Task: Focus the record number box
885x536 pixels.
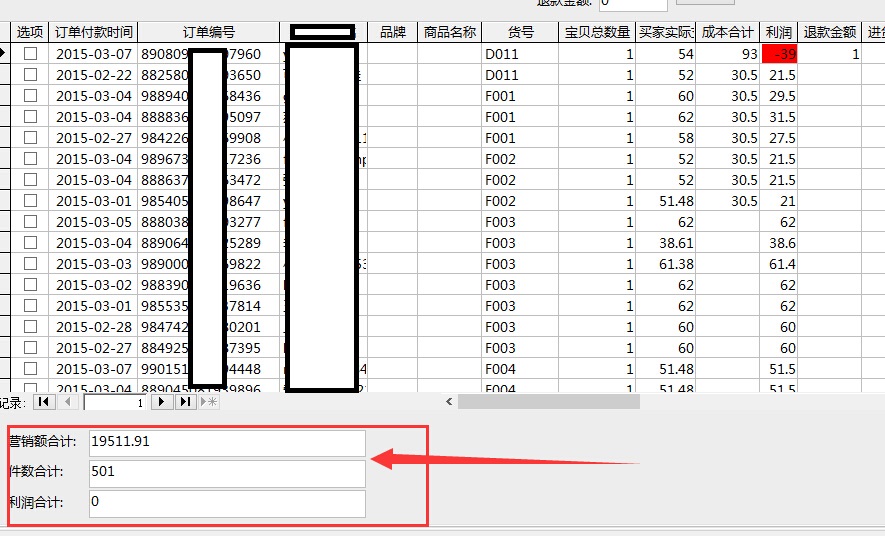Action: [115, 402]
